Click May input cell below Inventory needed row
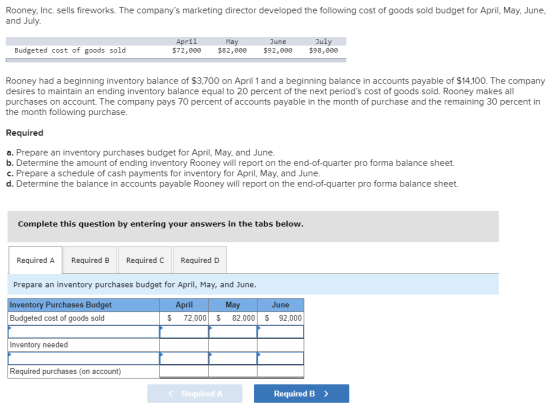Screen dimensions: 560x408 click(233, 358)
